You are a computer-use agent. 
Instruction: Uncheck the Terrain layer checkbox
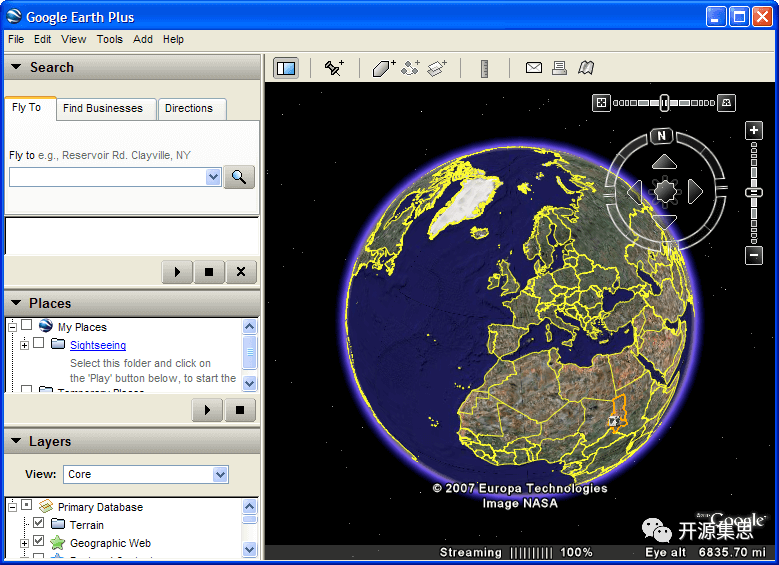point(39,523)
